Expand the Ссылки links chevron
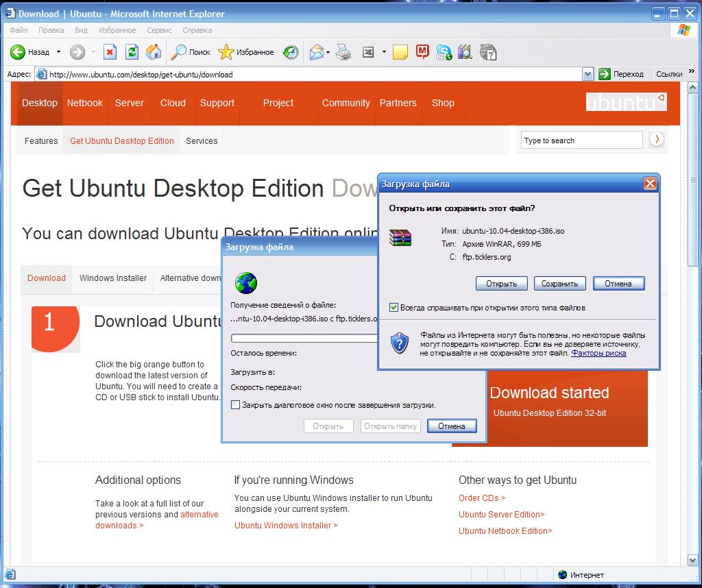This screenshot has width=702, height=588. (x=691, y=71)
